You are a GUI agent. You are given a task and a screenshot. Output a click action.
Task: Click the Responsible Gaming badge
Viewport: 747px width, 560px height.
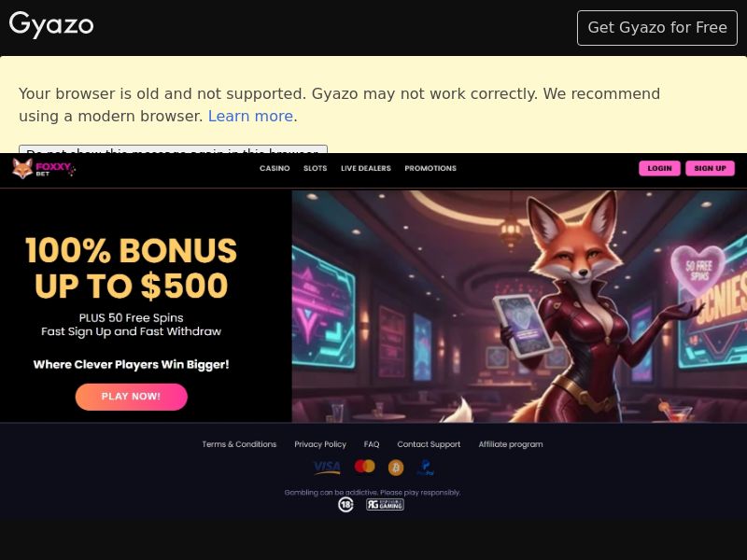tap(385, 505)
